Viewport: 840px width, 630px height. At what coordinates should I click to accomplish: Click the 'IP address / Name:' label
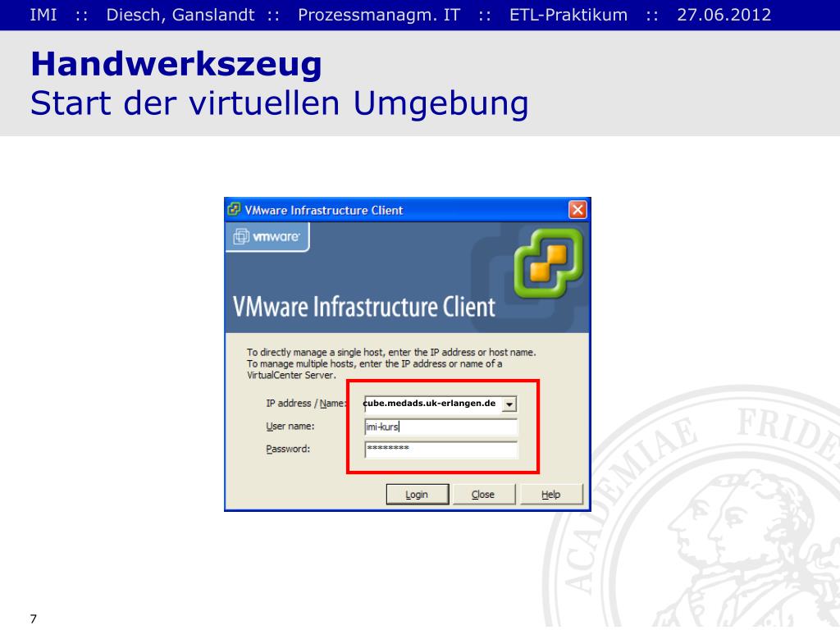(x=306, y=404)
